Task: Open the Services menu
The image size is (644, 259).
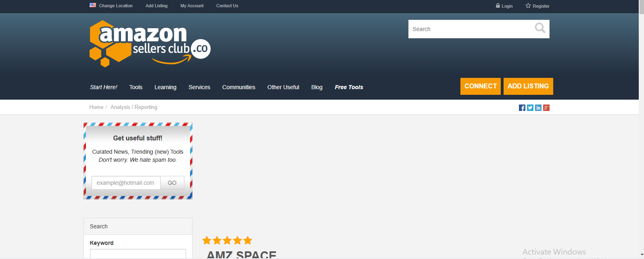Action: pyautogui.click(x=199, y=87)
